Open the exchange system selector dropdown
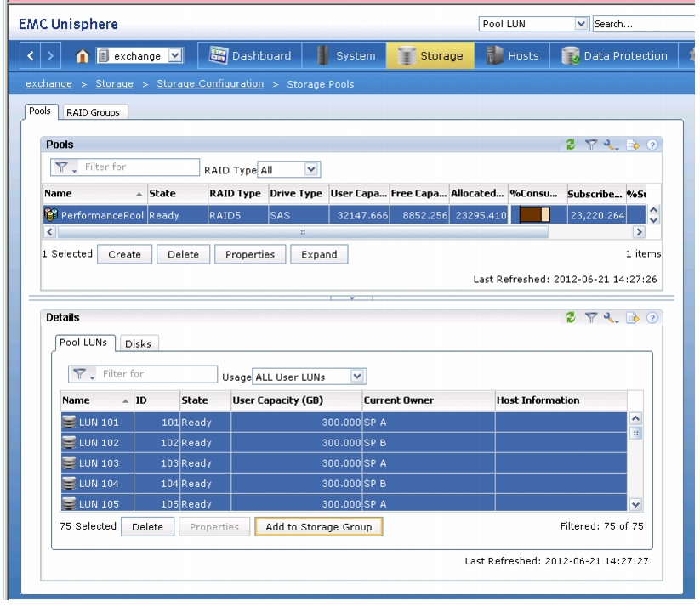This screenshot has height=607, width=700. (175, 55)
